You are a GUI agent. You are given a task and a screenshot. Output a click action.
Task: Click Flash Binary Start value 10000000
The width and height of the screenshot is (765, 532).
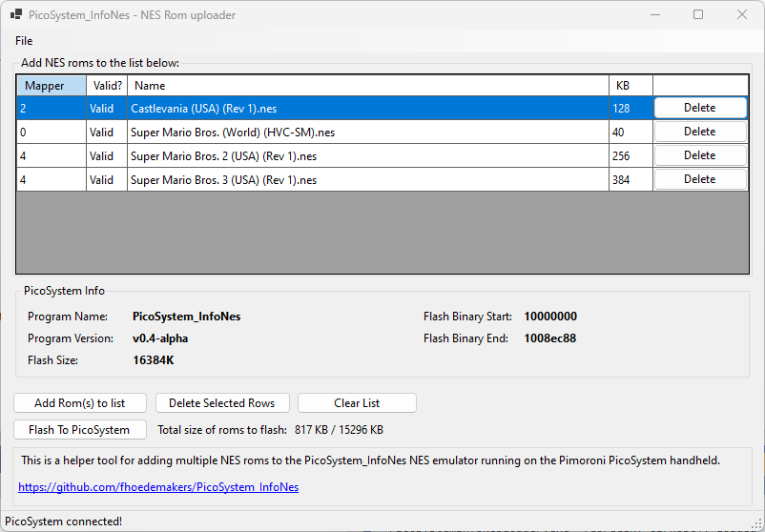(550, 317)
